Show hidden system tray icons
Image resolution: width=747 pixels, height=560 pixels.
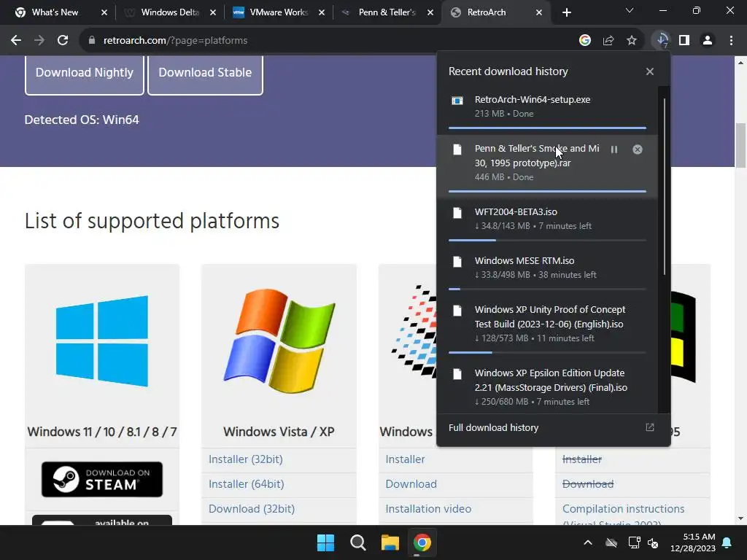[x=588, y=542]
